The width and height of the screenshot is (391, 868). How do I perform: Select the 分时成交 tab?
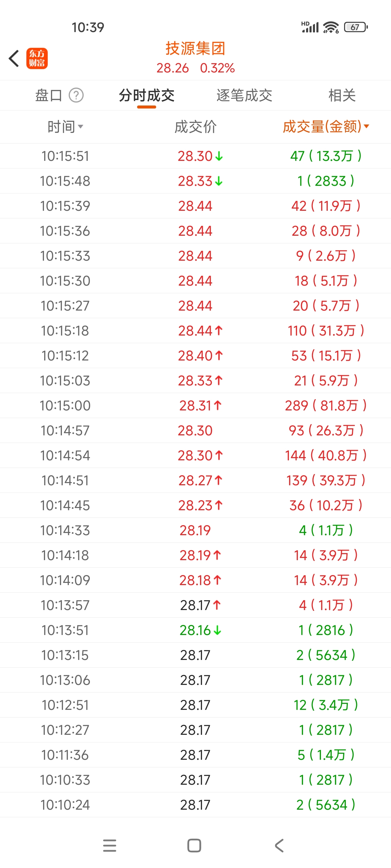pyautogui.click(x=146, y=95)
